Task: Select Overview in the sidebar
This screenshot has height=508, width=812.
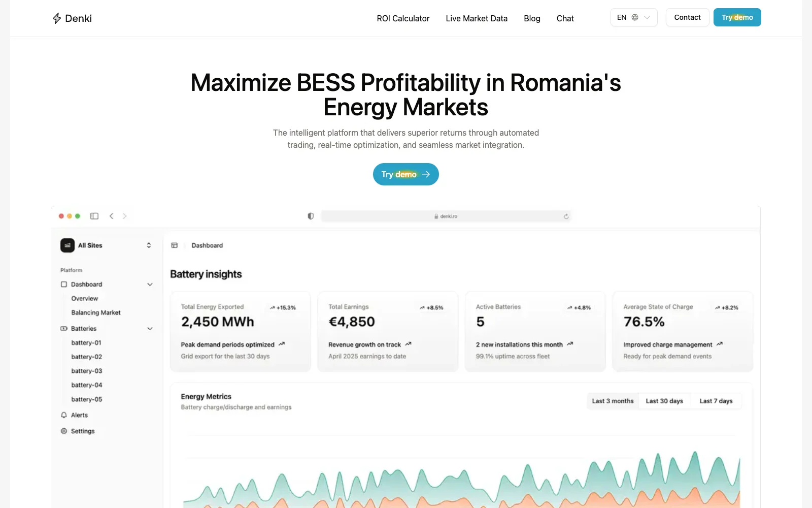Action: coord(85,299)
